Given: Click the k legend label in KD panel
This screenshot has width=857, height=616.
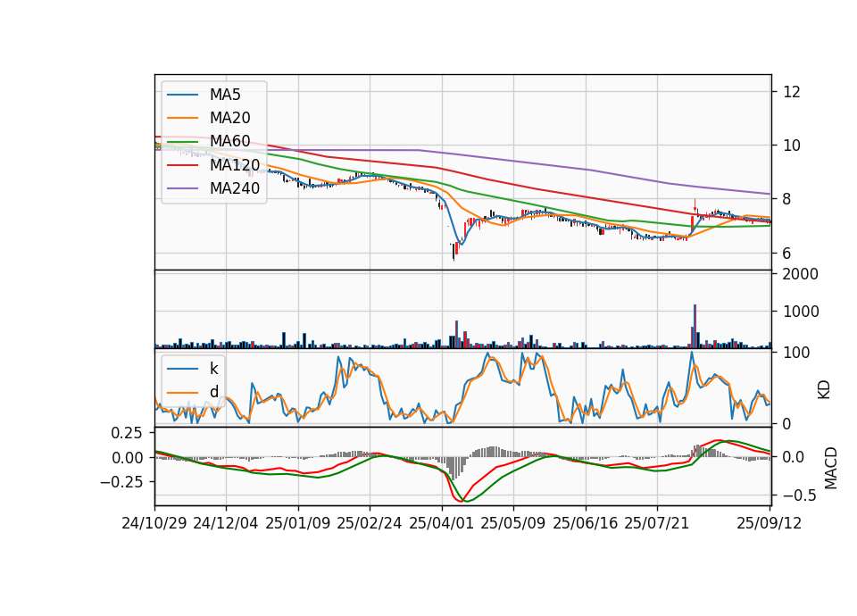Looking at the screenshot, I should click(213, 369).
